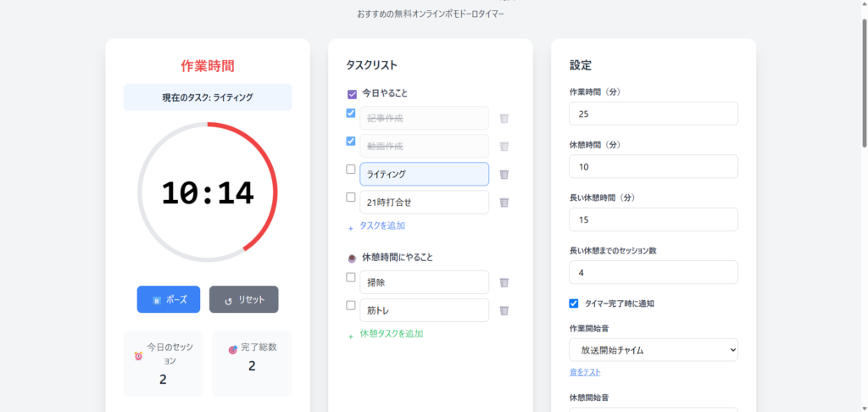The height and width of the screenshot is (412, 868).
Task: Delete the 21時打合せ task
Action: click(x=504, y=203)
